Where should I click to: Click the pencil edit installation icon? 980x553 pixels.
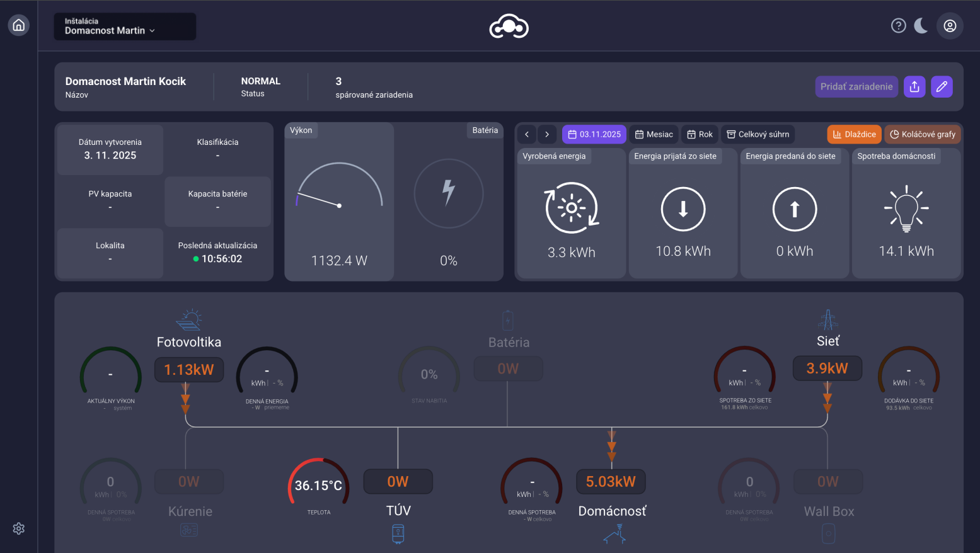942,87
